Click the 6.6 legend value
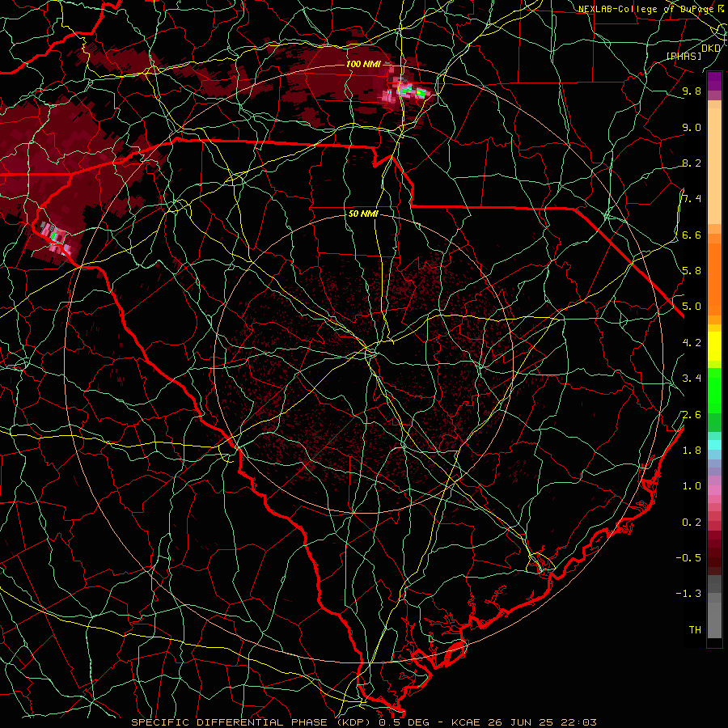Viewport: 728px width, 728px height. coord(692,235)
